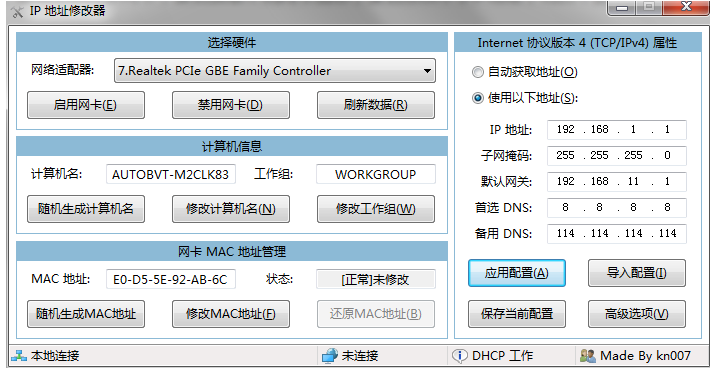Refresh data with 刷新数据 button

pyautogui.click(x=376, y=105)
